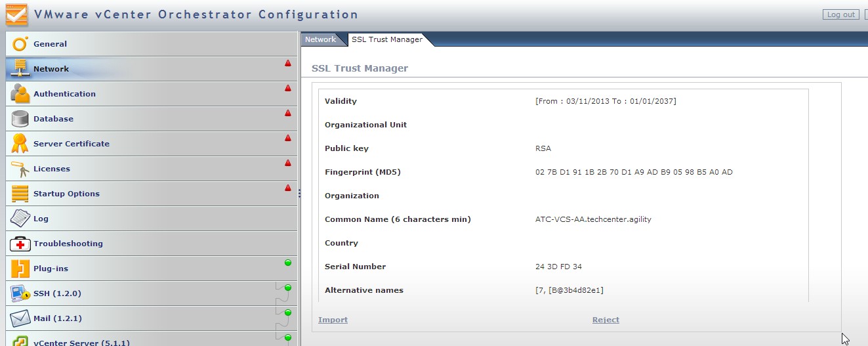
Task: Click the sidebar splitter handle
Action: tap(299, 193)
